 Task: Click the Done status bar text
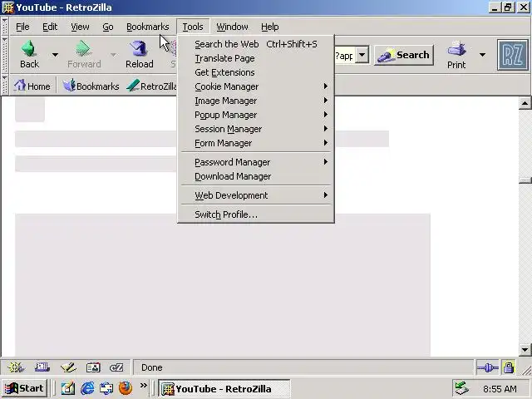tap(151, 367)
